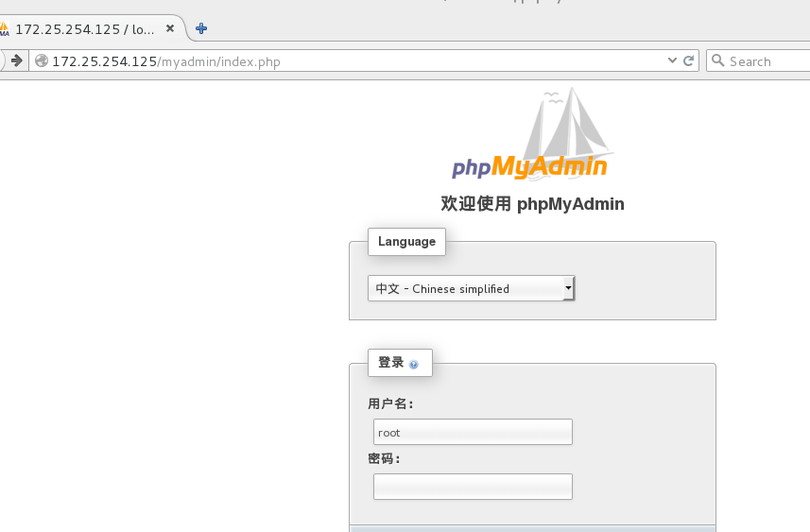This screenshot has width=810, height=532.
Task: Focus the browser Search box
Action: pos(758,60)
